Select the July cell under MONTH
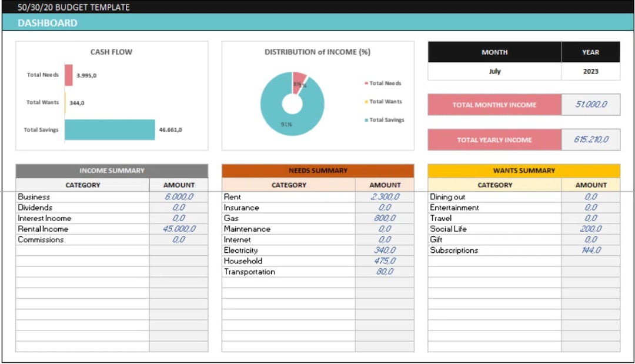 tap(494, 71)
